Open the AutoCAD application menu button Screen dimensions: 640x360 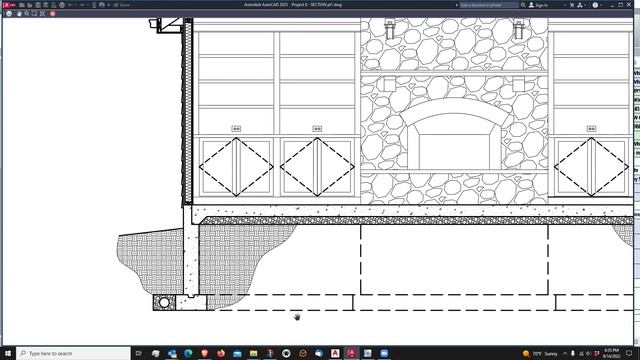(x=9, y=5)
